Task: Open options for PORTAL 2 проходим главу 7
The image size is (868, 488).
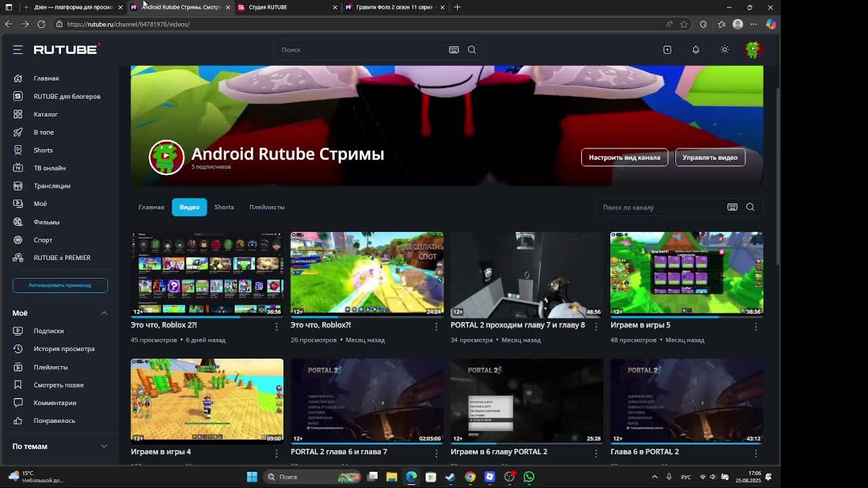Action: 596,326
